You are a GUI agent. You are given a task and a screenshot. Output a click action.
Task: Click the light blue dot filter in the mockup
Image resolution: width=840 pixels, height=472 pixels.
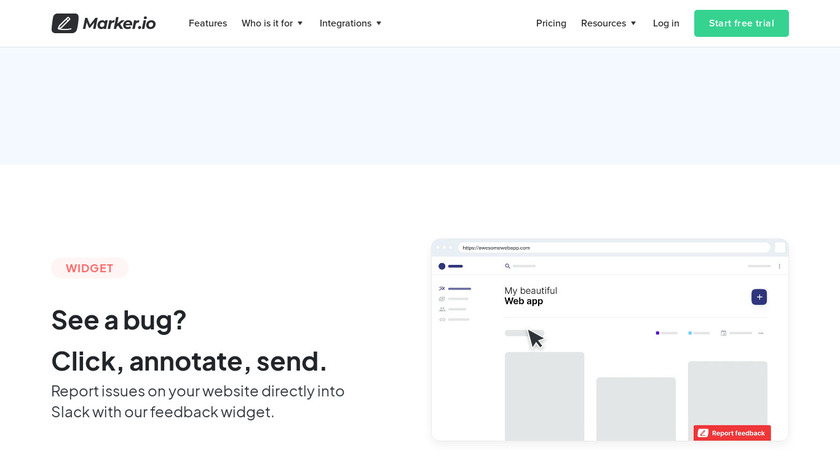point(689,333)
